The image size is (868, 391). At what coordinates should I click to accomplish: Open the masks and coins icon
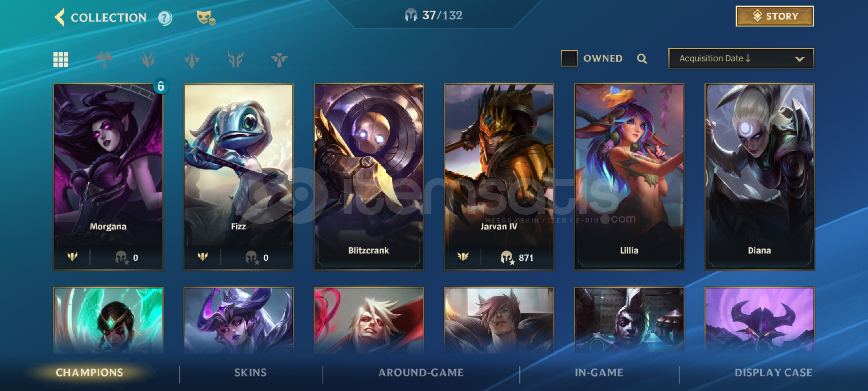click(206, 17)
